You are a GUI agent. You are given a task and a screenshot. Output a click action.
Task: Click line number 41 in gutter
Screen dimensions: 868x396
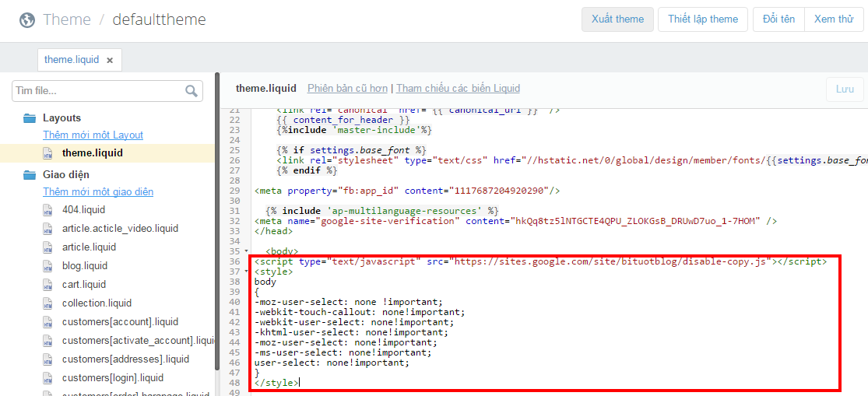point(234,312)
